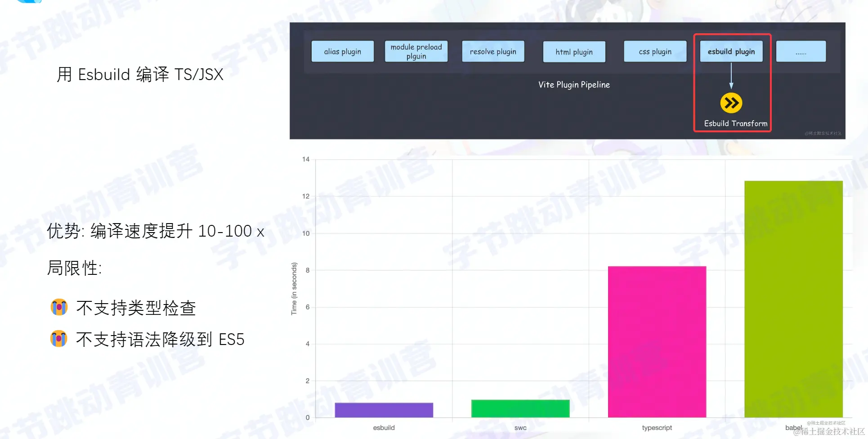Select the module preload plguin box
This screenshot has width=868, height=439.
pos(416,51)
